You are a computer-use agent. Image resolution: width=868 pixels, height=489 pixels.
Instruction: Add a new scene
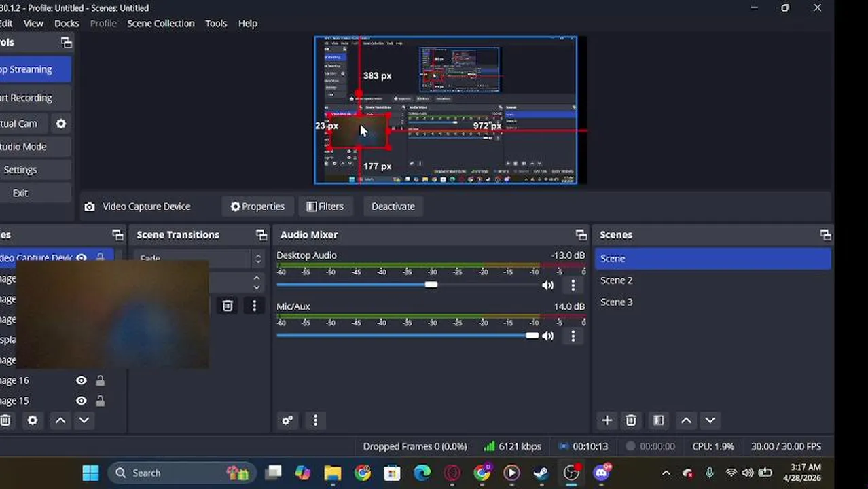[x=607, y=420]
